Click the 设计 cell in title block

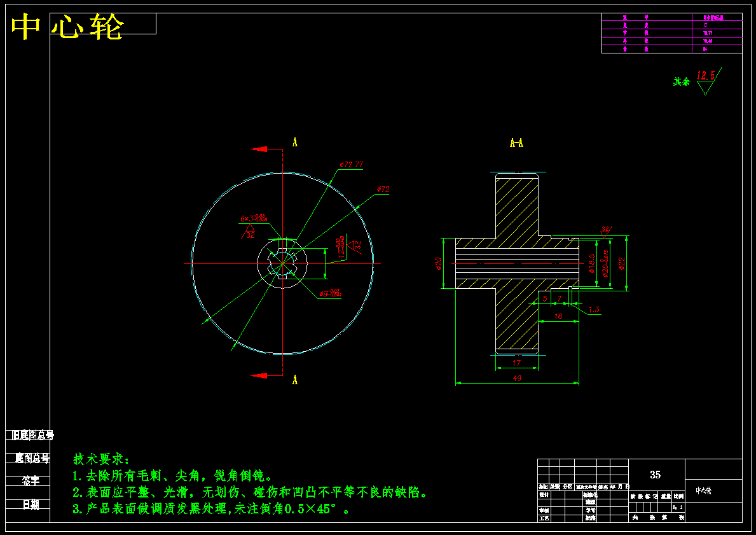544,495
